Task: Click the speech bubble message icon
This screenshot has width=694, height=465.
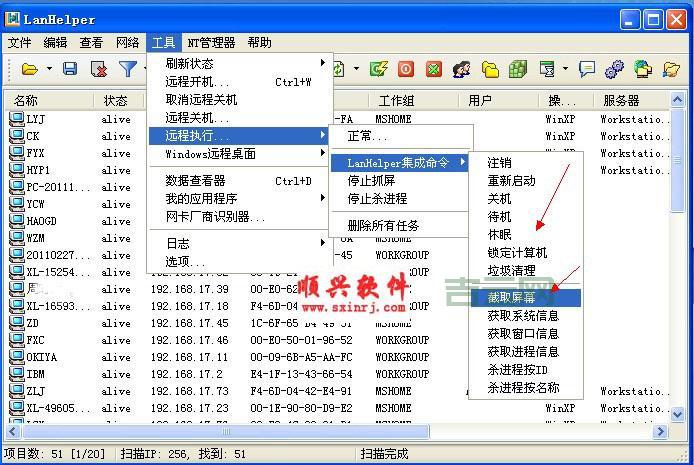Action: pos(587,69)
